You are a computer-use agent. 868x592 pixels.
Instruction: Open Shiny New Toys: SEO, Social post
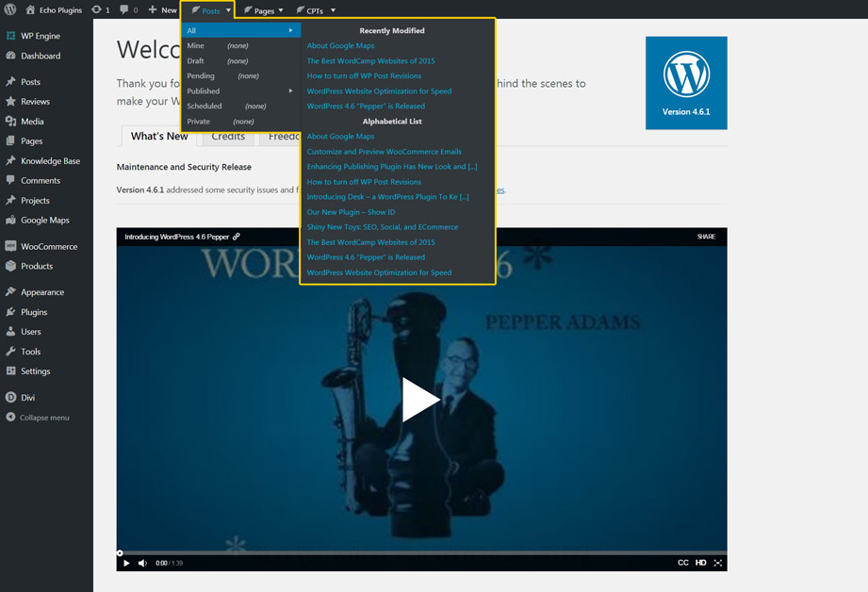point(383,226)
